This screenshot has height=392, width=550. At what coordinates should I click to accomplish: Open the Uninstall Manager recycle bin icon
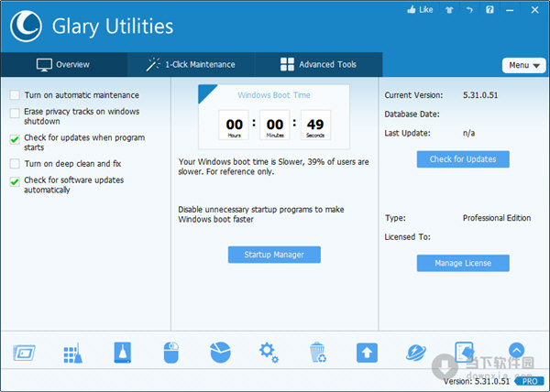tap(318, 353)
